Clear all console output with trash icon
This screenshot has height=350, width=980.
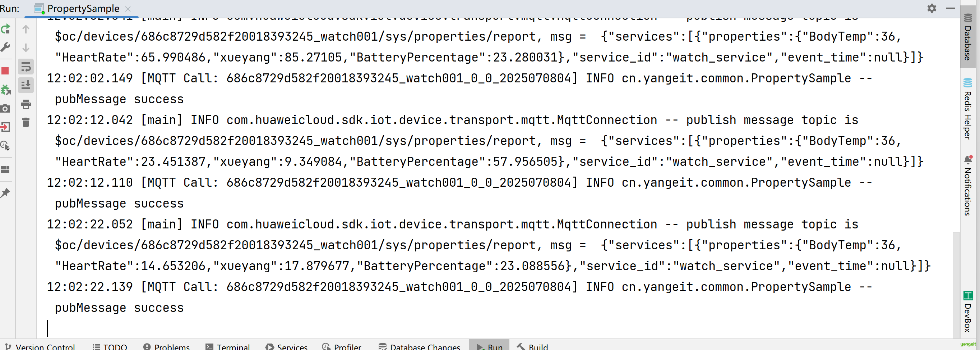tap(26, 123)
